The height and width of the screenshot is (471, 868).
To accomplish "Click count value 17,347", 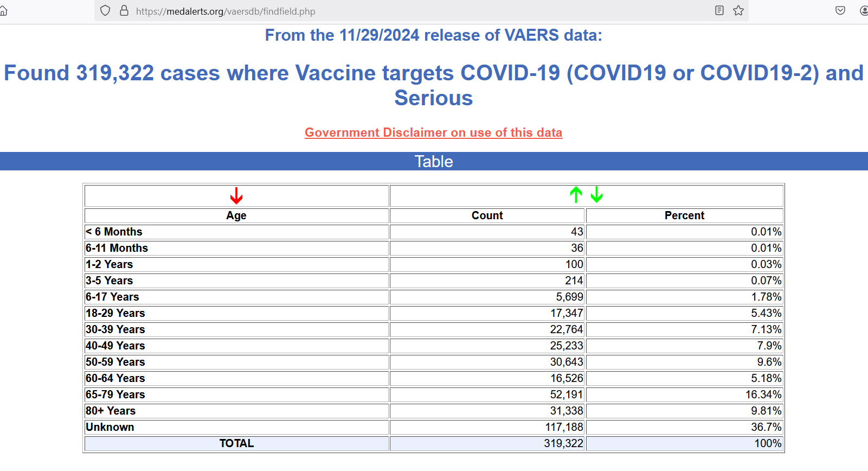I will [x=567, y=313].
